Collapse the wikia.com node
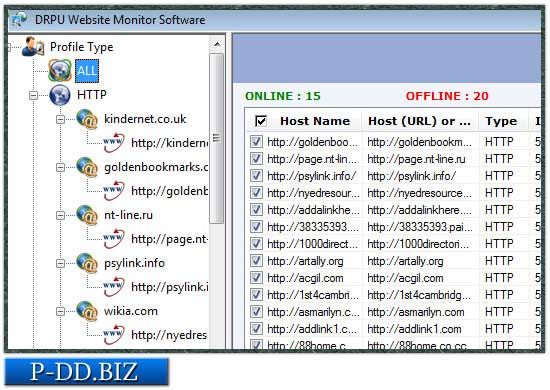The image size is (550, 390). coord(60,311)
